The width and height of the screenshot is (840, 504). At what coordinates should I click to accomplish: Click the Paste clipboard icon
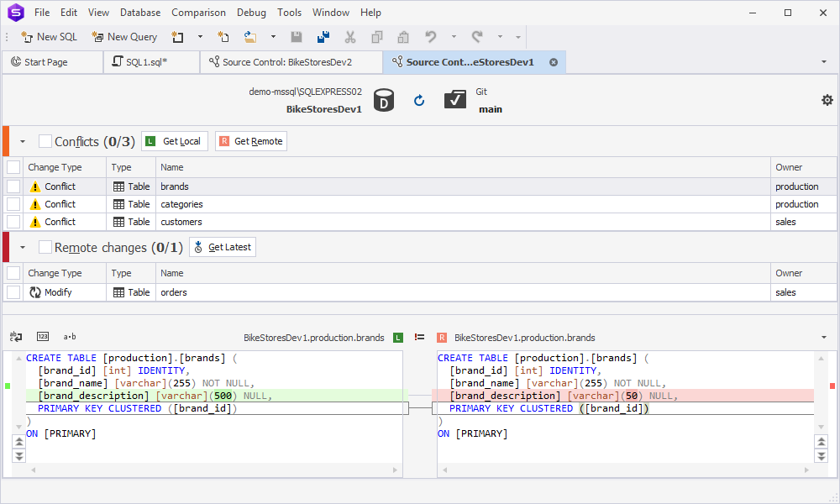[x=403, y=37]
